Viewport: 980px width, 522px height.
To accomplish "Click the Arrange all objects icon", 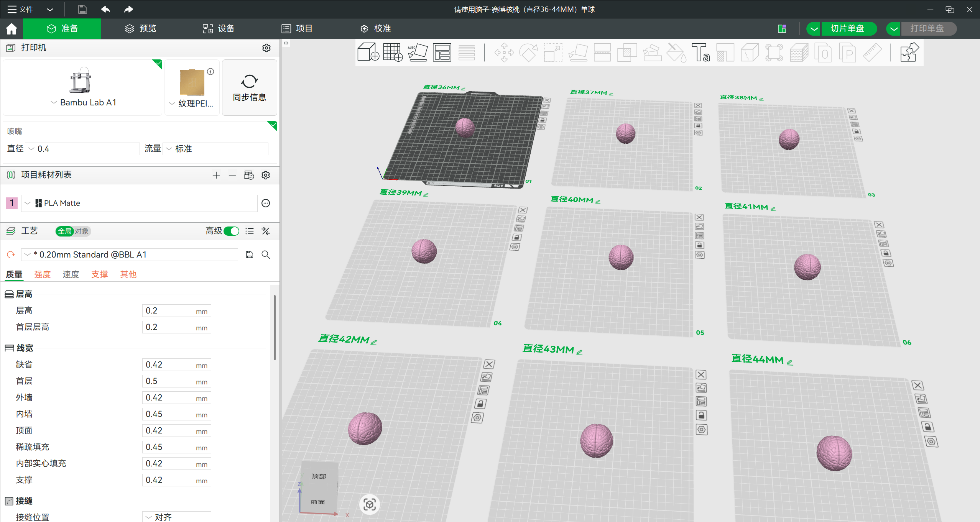I will click(x=442, y=52).
